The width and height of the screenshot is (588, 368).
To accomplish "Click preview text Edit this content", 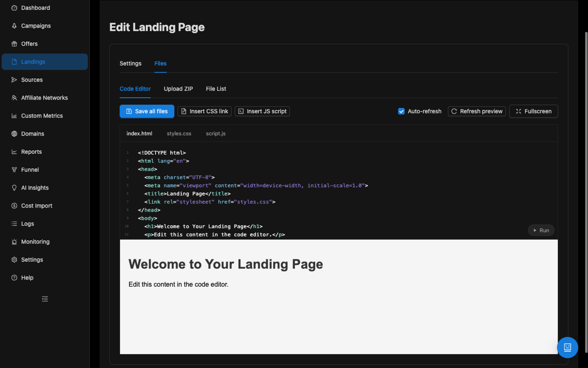I will 178,284.
